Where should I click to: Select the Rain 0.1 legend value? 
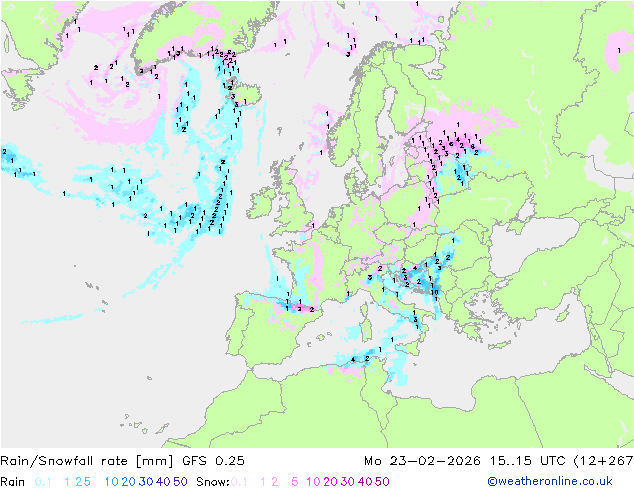click(43, 482)
